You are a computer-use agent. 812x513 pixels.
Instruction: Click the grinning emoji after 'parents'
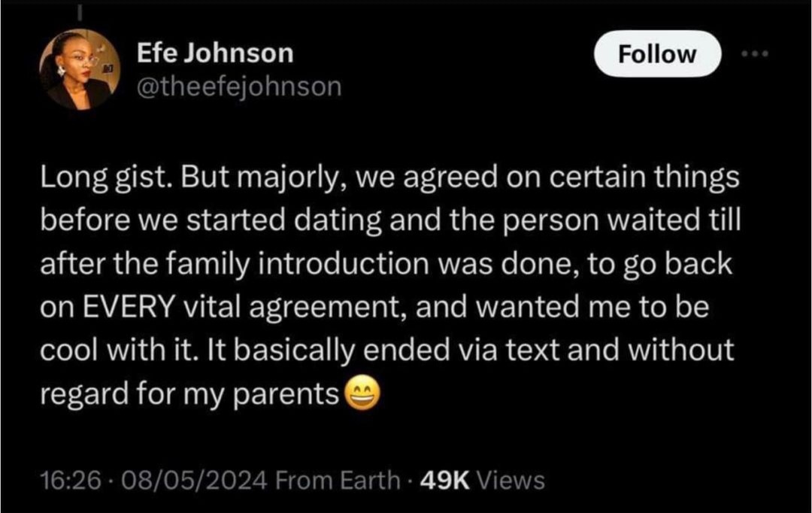(362, 393)
